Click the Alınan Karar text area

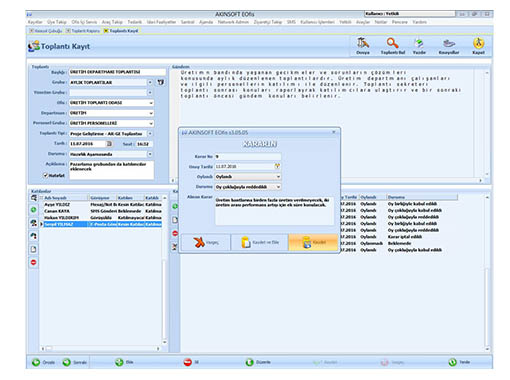tap(274, 211)
